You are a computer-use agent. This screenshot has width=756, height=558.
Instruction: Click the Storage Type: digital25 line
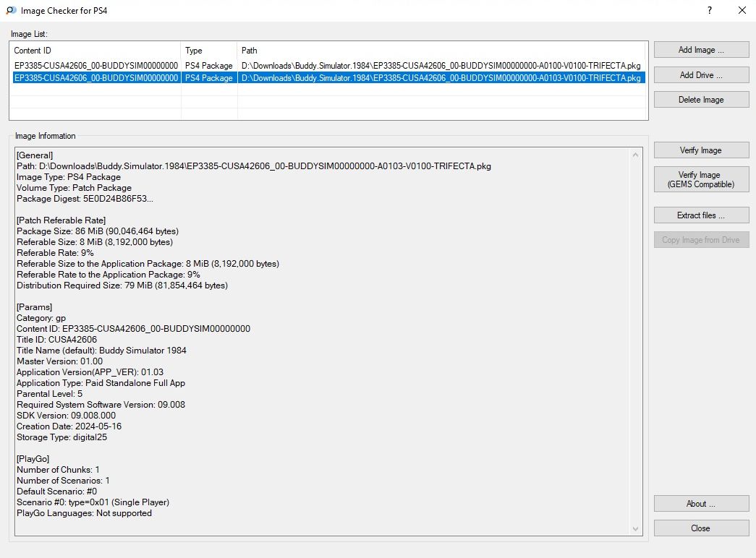click(x=61, y=437)
